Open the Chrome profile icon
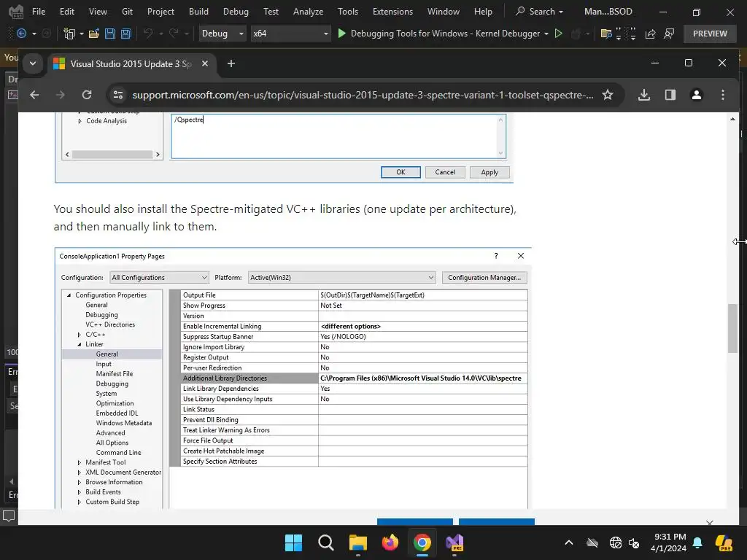Image resolution: width=747 pixels, height=560 pixels. pyautogui.click(x=697, y=95)
